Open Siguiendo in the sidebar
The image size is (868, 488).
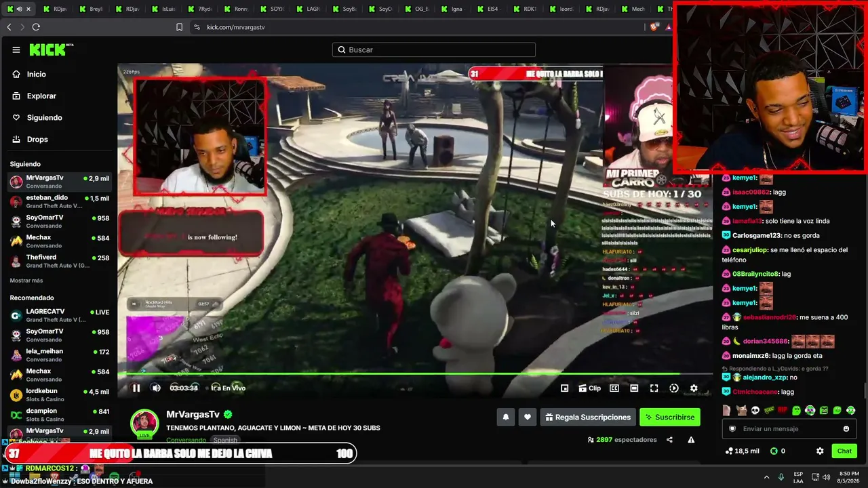[x=44, y=118]
